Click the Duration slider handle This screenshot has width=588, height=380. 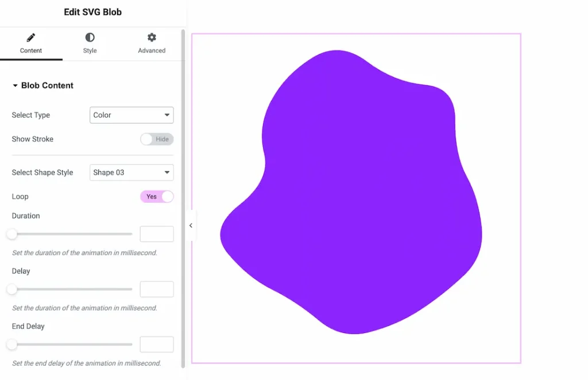click(x=10, y=234)
